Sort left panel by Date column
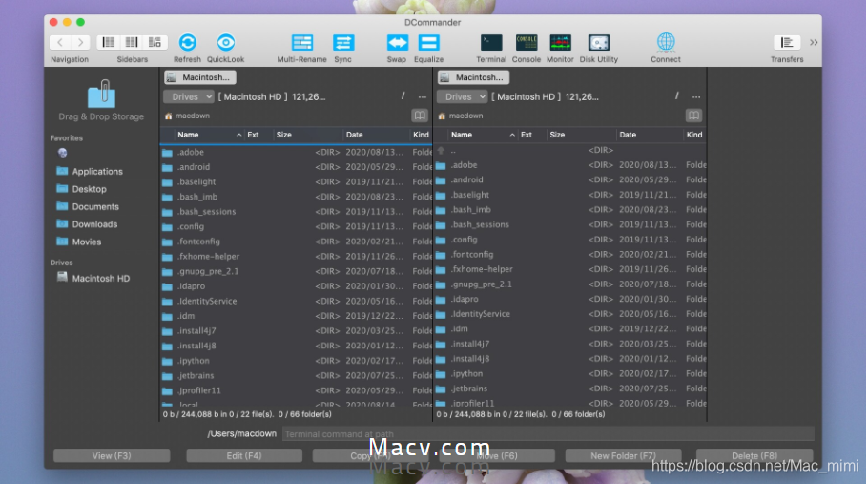Viewport: 868px width, 484px height. pyautogui.click(x=376, y=135)
